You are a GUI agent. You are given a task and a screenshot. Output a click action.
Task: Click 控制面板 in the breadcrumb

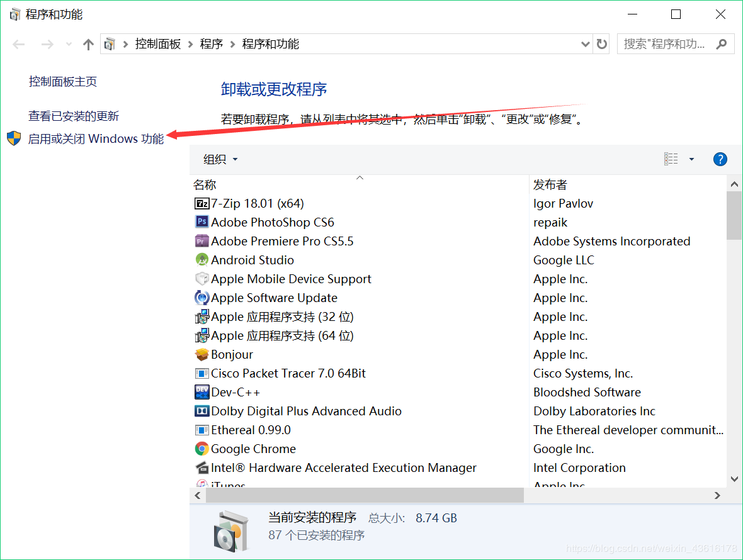click(x=158, y=44)
